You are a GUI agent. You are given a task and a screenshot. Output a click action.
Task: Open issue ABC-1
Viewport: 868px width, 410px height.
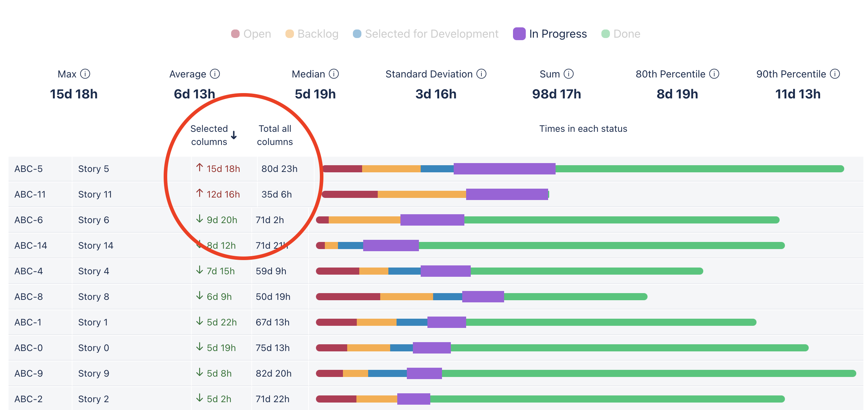pos(28,322)
